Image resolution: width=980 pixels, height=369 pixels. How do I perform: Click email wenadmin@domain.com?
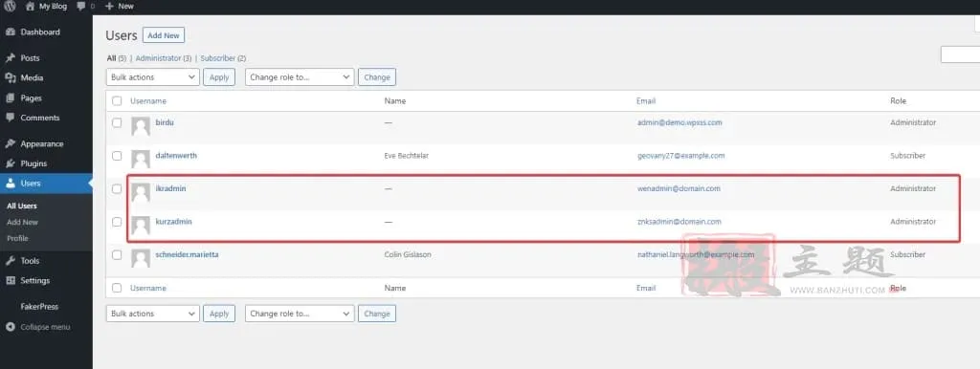[679, 188]
